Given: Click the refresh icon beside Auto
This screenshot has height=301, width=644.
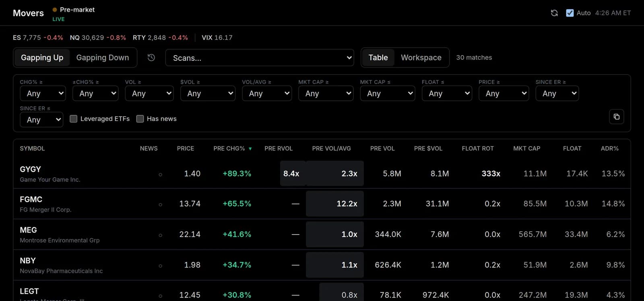Looking at the screenshot, I should point(554,13).
